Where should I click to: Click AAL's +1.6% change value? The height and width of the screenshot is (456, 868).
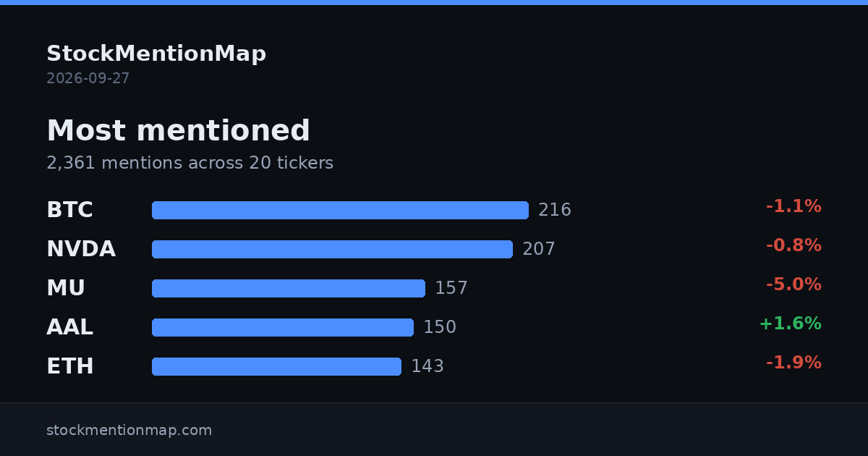pyautogui.click(x=790, y=324)
